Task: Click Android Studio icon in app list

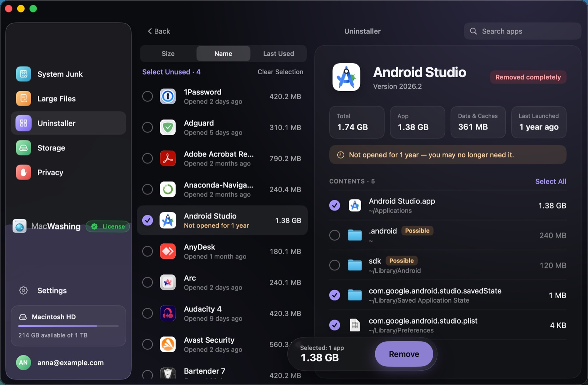Action: click(168, 220)
